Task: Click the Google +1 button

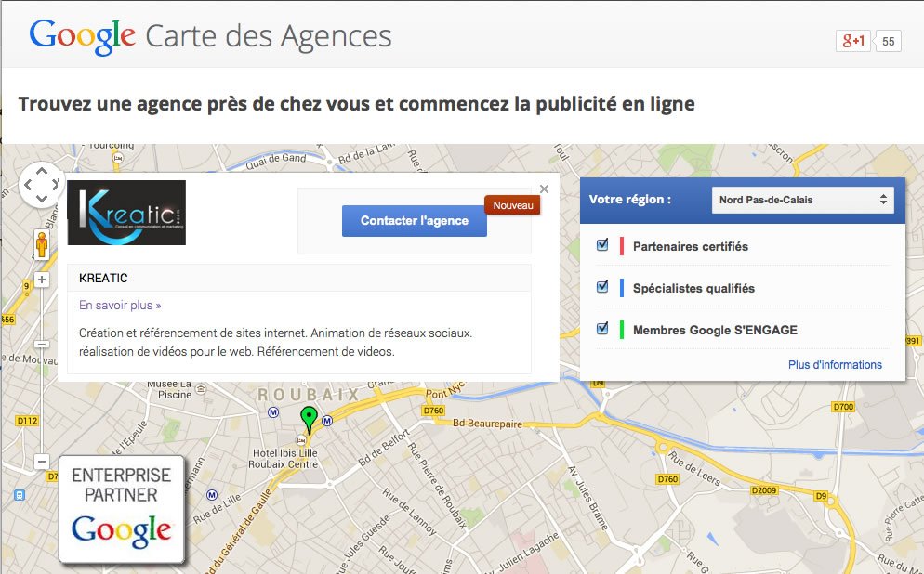Action: (852, 41)
